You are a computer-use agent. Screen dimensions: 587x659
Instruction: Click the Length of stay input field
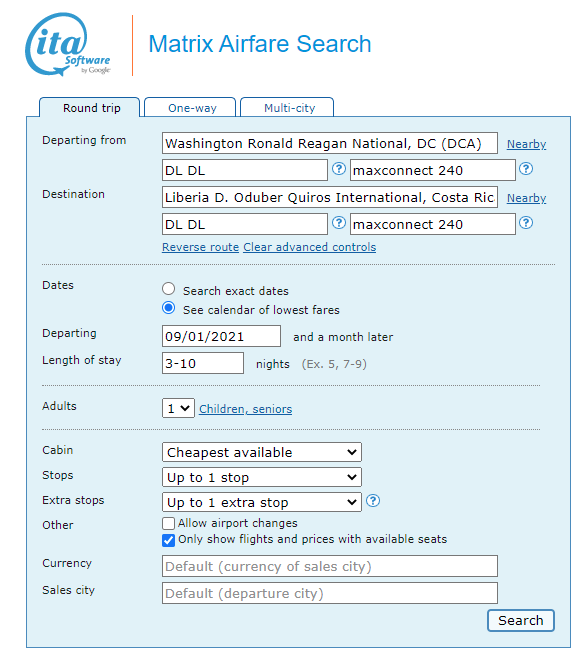pyautogui.click(x=203, y=363)
